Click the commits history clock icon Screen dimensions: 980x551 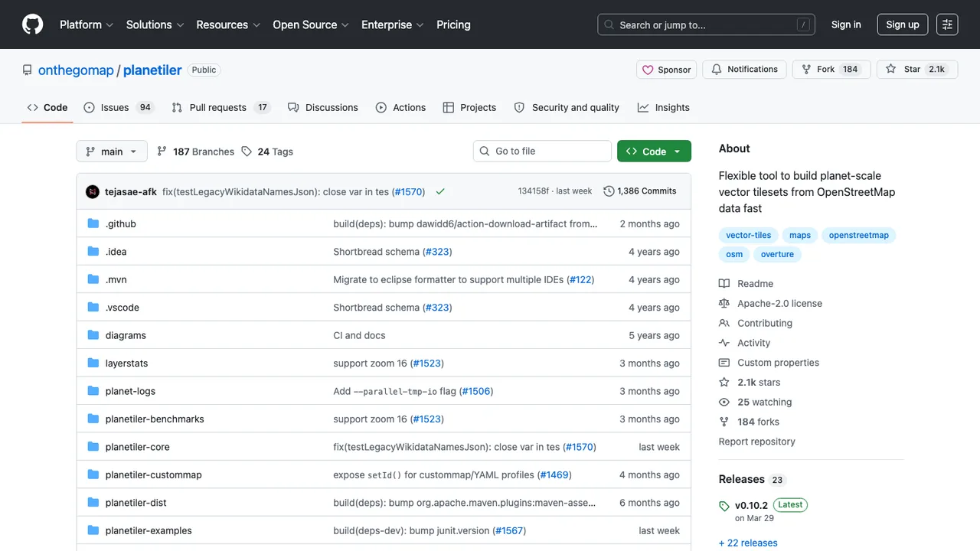(x=609, y=191)
